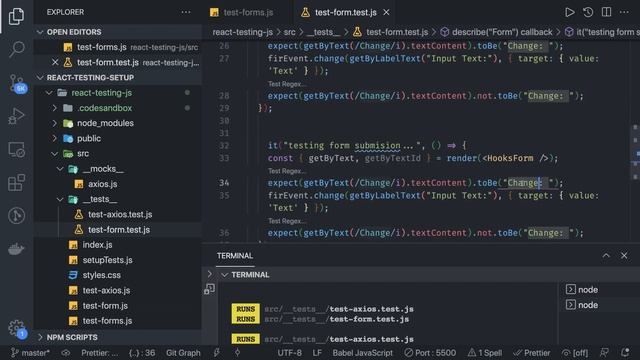Click the lightning bolt status bar icon

217,352
